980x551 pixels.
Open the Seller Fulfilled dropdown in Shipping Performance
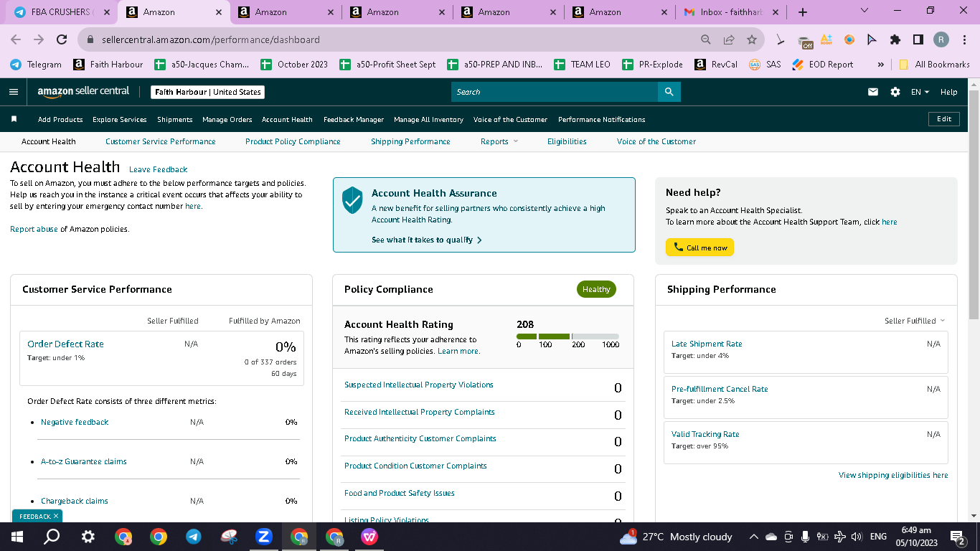click(x=915, y=321)
